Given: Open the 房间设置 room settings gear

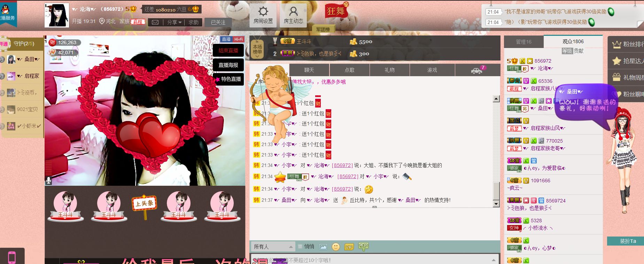Looking at the screenshot, I should pos(263,15).
